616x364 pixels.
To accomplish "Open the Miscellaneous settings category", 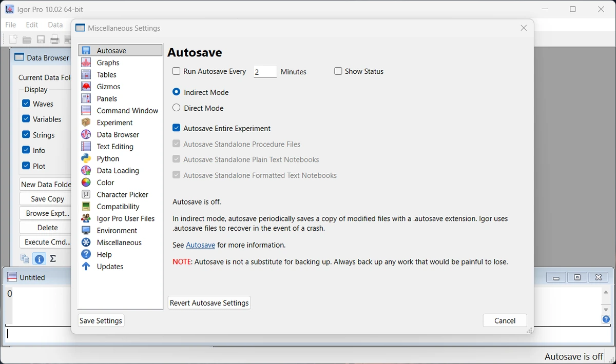I will tap(120, 242).
